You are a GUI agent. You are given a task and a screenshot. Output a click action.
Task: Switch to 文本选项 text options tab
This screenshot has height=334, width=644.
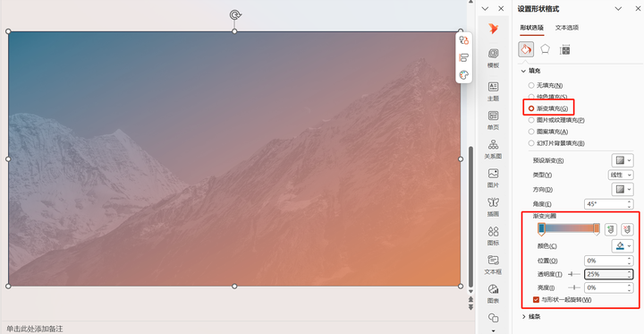(567, 28)
